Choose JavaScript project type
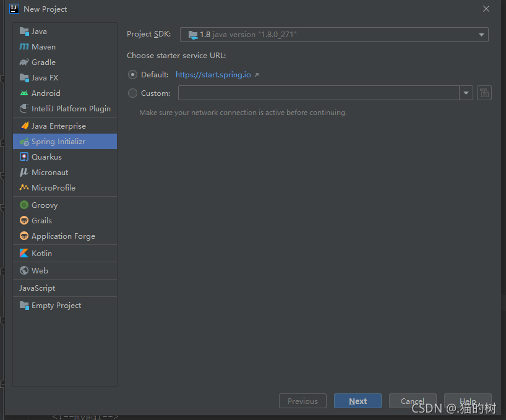Viewport: 506px width, 420px height. coord(37,288)
